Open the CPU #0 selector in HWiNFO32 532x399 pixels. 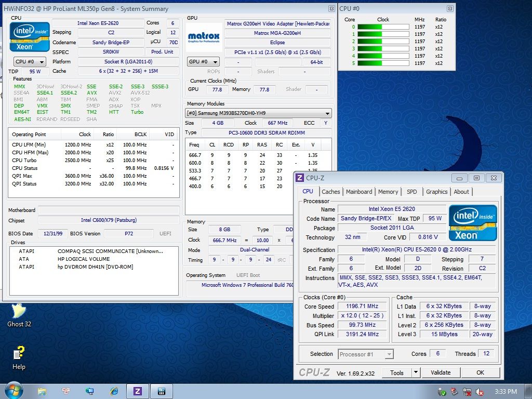tap(29, 61)
